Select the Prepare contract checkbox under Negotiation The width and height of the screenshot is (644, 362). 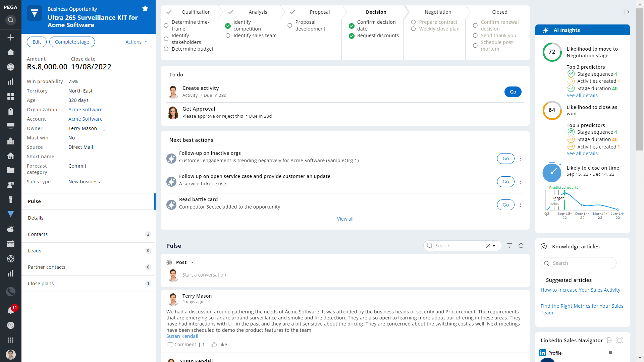(x=413, y=22)
